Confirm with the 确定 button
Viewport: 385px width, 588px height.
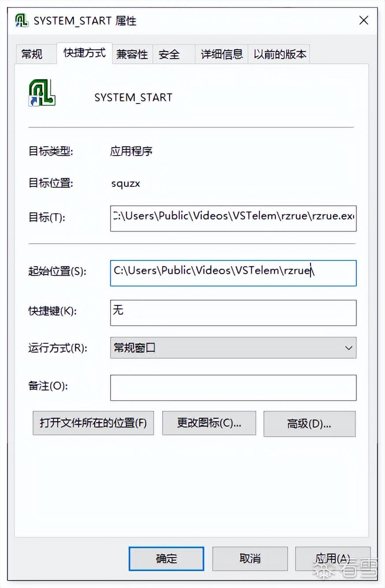point(167,558)
